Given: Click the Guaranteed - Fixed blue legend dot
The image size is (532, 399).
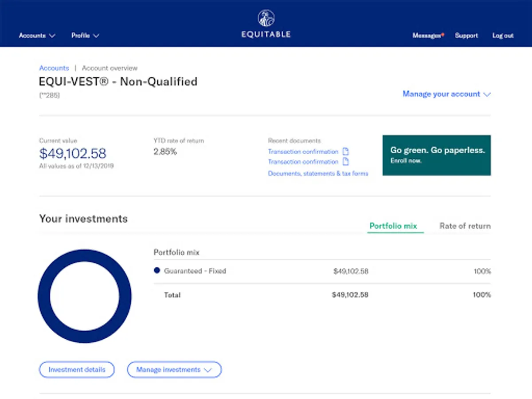Looking at the screenshot, I should tap(156, 270).
